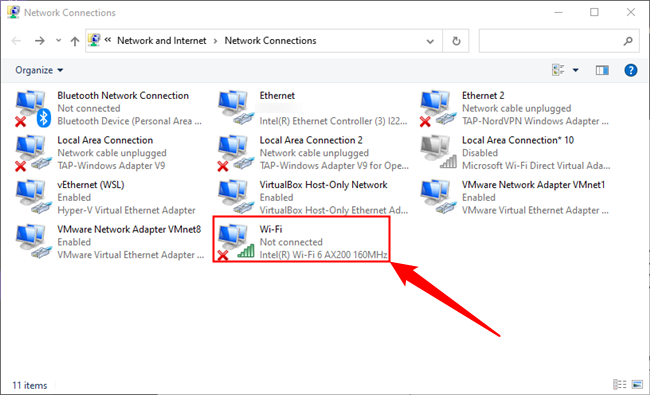Image resolution: width=650 pixels, height=395 pixels.
Task: Switch to large icons view in status bar
Action: pyautogui.click(x=637, y=384)
